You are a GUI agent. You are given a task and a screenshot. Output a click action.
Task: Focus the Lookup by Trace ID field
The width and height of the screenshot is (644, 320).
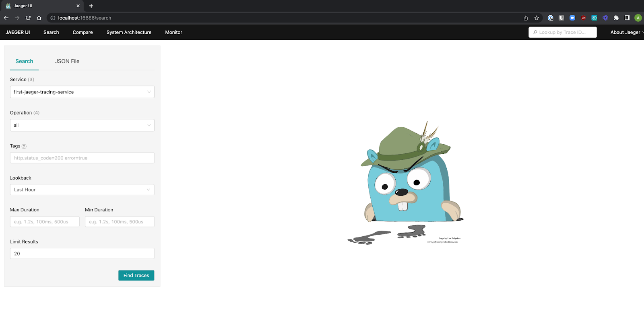point(562,32)
